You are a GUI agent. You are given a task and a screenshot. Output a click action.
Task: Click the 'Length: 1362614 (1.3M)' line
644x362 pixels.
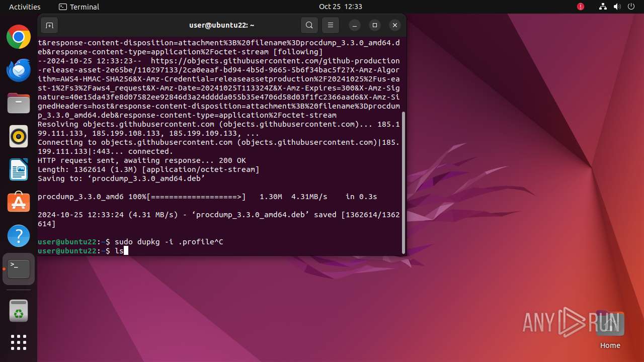coord(148,169)
